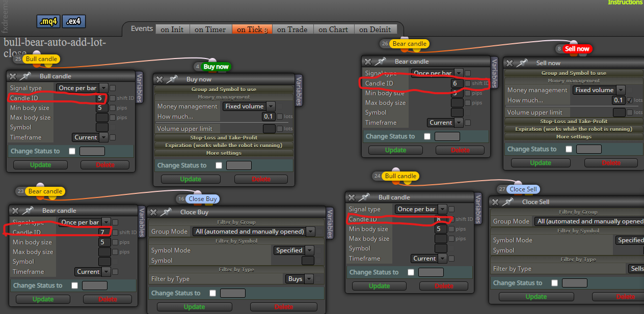Pin the Cloce Sell panel
The height and width of the screenshot is (314, 644).
(x=508, y=202)
